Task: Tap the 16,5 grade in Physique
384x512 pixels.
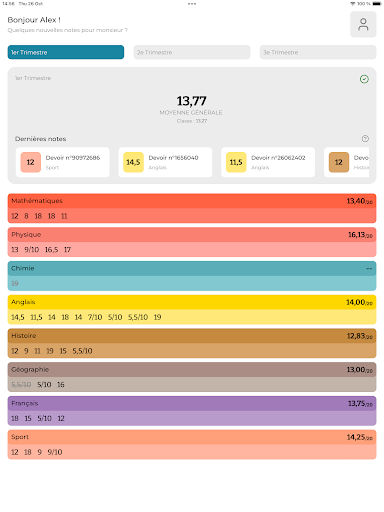Action: coord(51,250)
